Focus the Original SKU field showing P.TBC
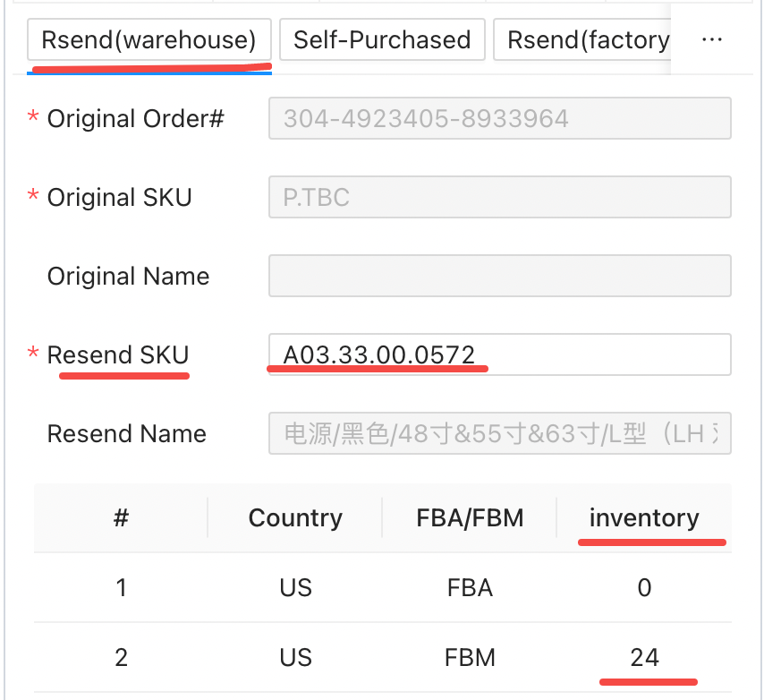Screen dimensions: 764x700 (499, 197)
